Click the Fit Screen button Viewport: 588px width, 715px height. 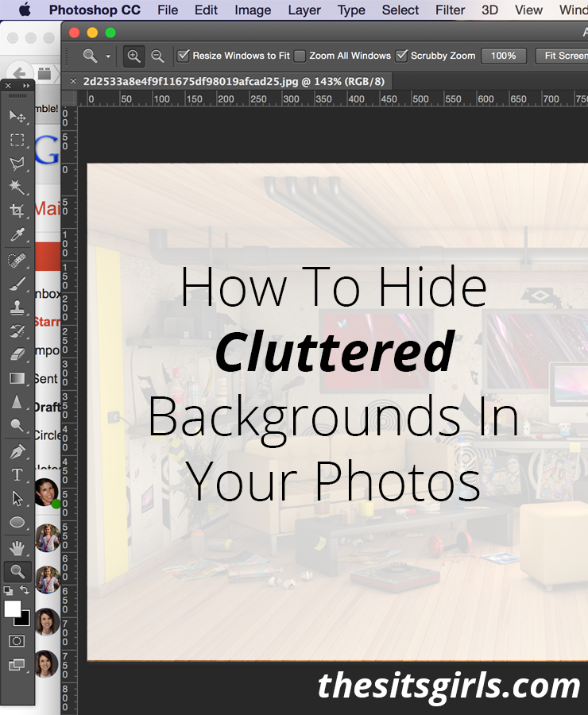(563, 56)
